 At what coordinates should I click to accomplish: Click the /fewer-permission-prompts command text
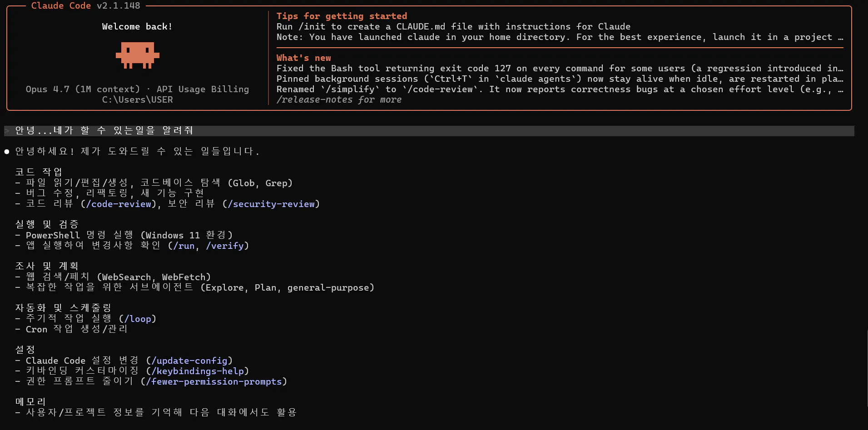[214, 381]
